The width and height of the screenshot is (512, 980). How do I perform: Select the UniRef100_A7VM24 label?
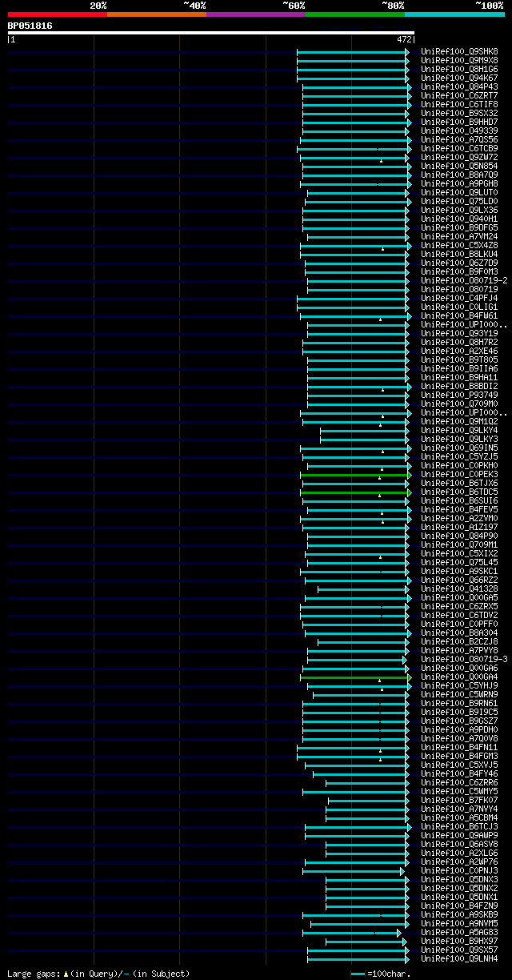pyautogui.click(x=459, y=236)
